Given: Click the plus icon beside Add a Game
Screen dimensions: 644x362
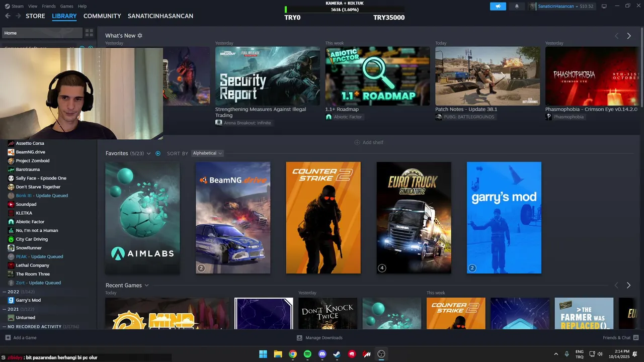Looking at the screenshot, I should [8, 338].
